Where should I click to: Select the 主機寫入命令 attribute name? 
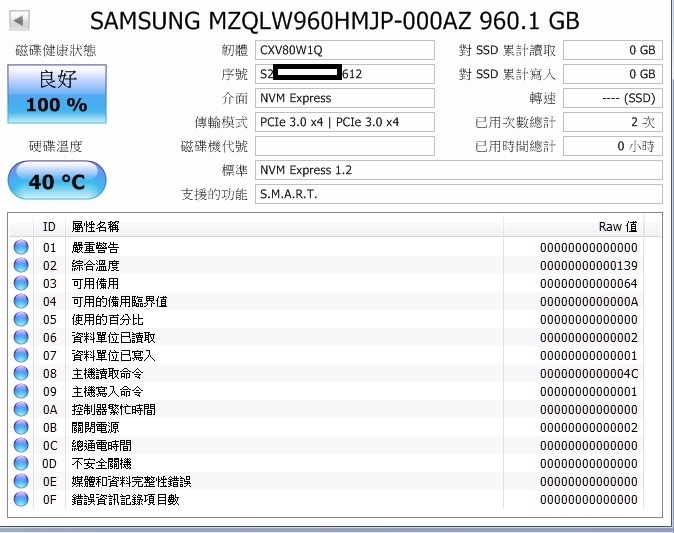click(x=107, y=392)
